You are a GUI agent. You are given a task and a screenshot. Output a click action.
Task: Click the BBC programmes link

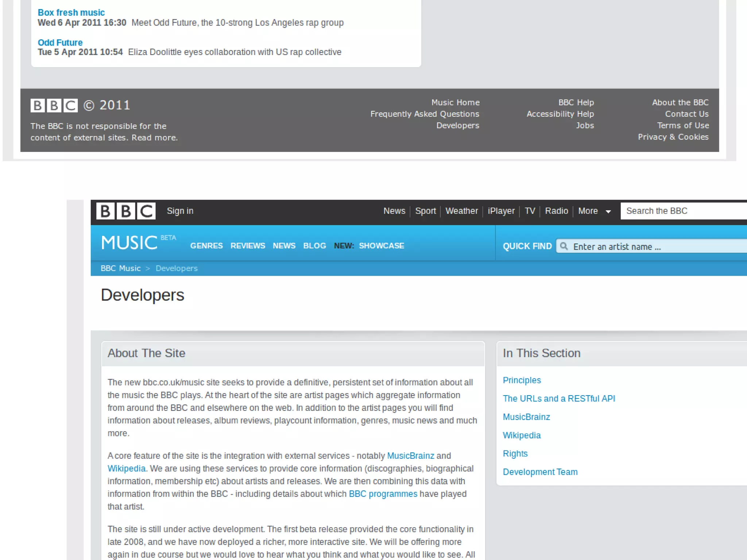pos(383,494)
